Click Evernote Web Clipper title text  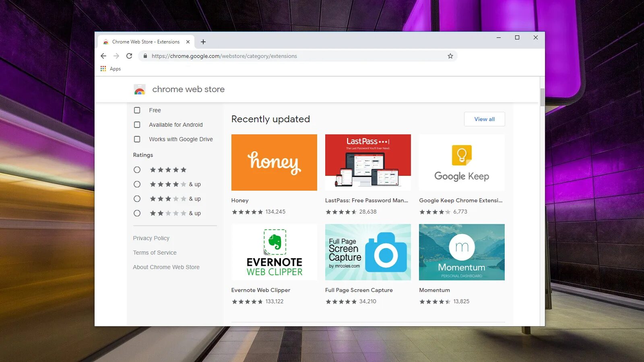coord(261,290)
